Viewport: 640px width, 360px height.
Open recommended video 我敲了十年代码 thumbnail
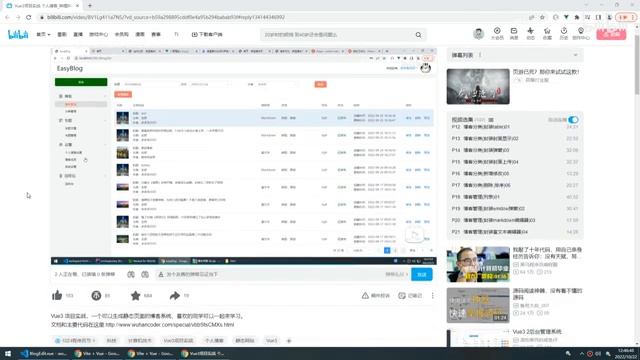(x=478, y=264)
